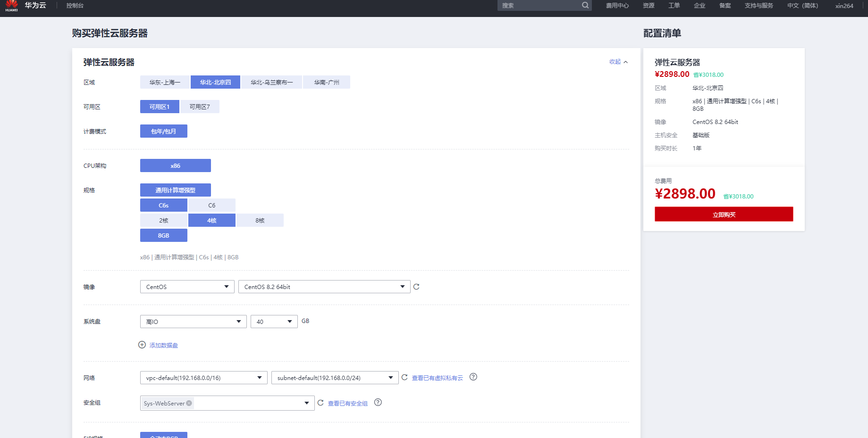
Task: Open the subnet-default dropdown
Action: [x=335, y=378]
